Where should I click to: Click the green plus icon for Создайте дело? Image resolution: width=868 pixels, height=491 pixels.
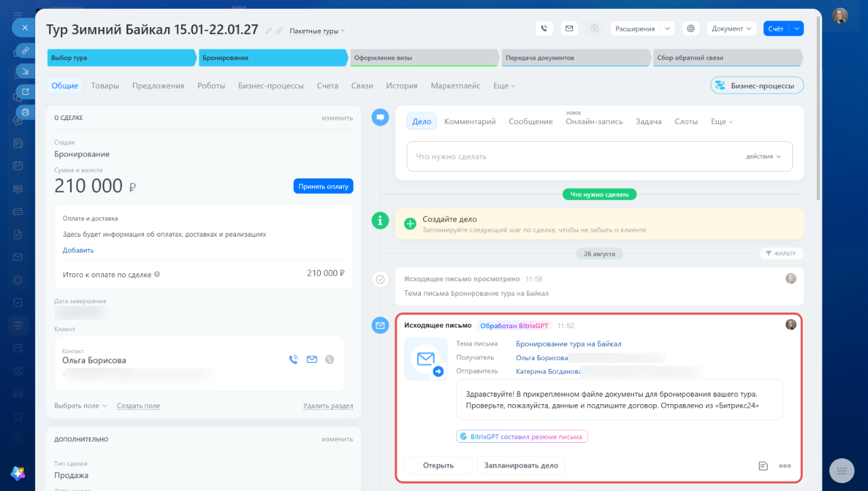click(410, 224)
